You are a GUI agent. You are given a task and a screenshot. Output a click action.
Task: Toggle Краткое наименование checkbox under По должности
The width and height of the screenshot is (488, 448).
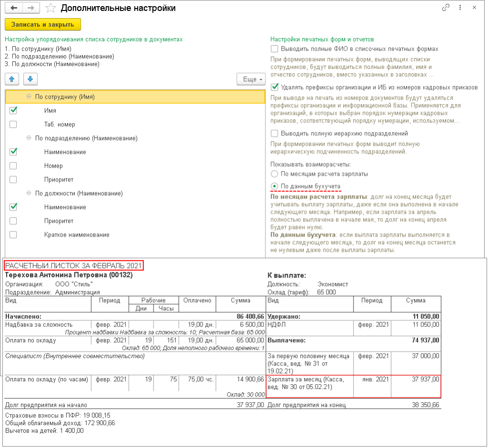[x=13, y=235]
